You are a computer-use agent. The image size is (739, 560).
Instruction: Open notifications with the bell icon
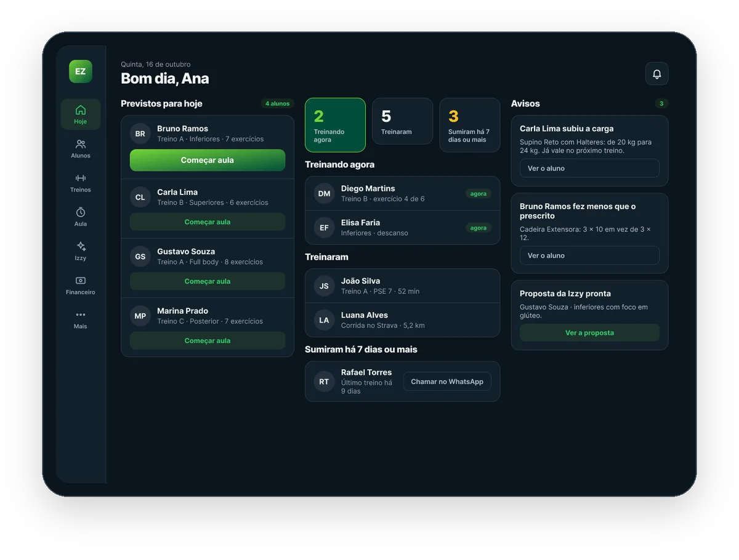(656, 74)
